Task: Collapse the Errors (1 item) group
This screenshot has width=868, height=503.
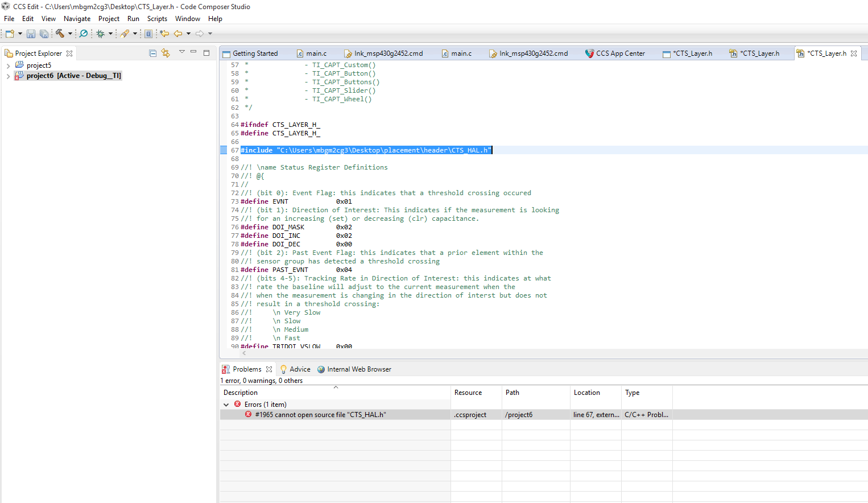Action: tap(226, 405)
